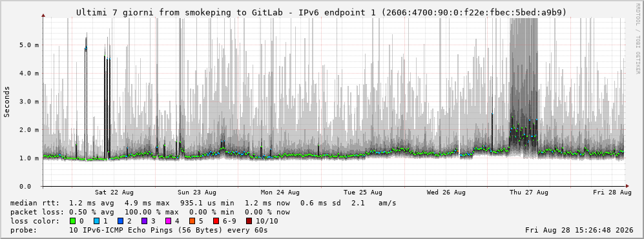This screenshot has width=644, height=239.
Task: Click the dark red 10/10 loss swatch
Action: pos(249,222)
